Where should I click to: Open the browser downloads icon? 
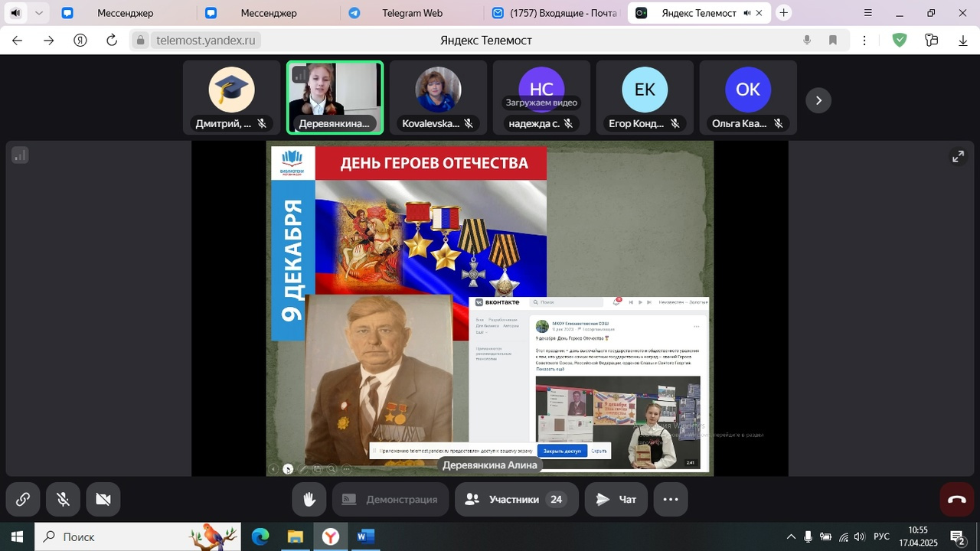pos(963,41)
